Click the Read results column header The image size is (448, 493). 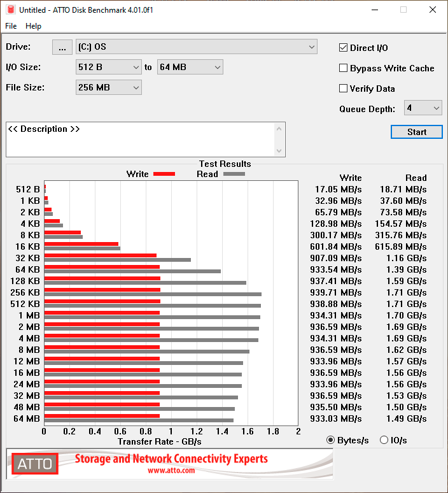(x=416, y=178)
